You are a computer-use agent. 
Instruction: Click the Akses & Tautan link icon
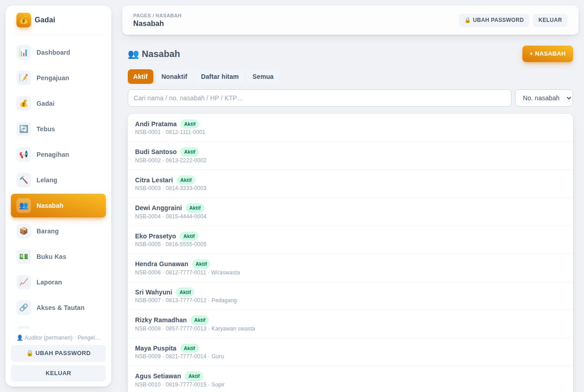point(24,308)
